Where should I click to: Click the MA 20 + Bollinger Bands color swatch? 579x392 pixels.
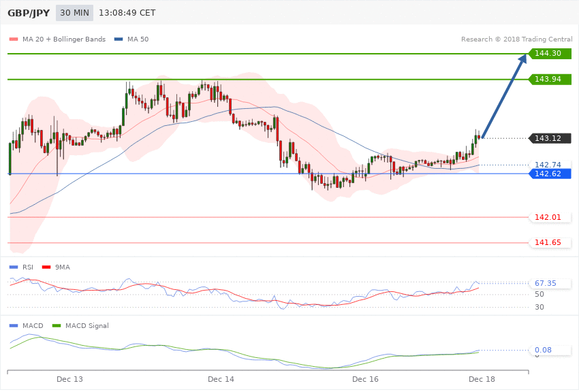[x=14, y=39]
